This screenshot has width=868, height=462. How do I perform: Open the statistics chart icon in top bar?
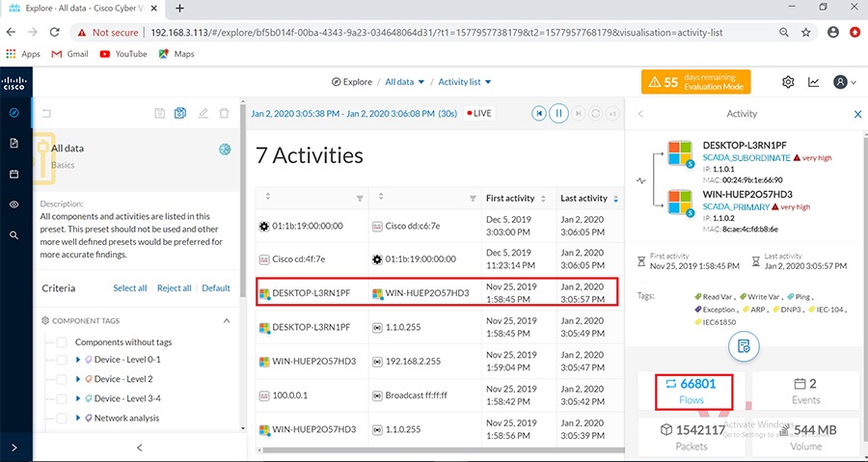pos(814,82)
